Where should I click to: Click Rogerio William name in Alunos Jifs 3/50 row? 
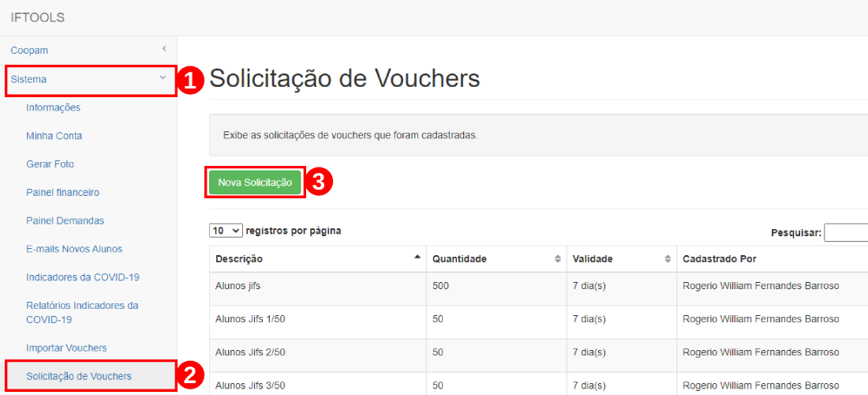coord(761,385)
